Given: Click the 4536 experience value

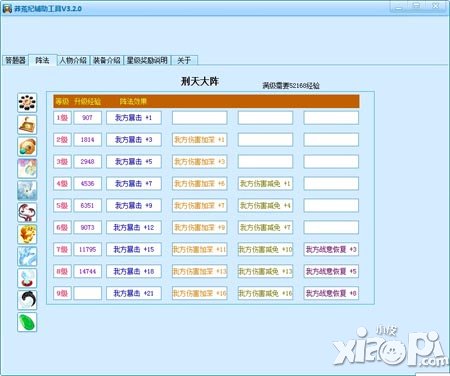Looking at the screenshot, I should [87, 184].
